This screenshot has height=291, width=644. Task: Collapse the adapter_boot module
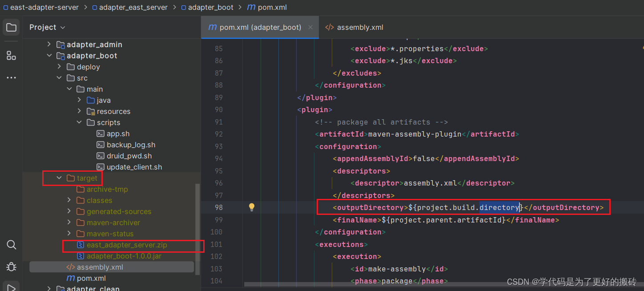[x=49, y=55]
